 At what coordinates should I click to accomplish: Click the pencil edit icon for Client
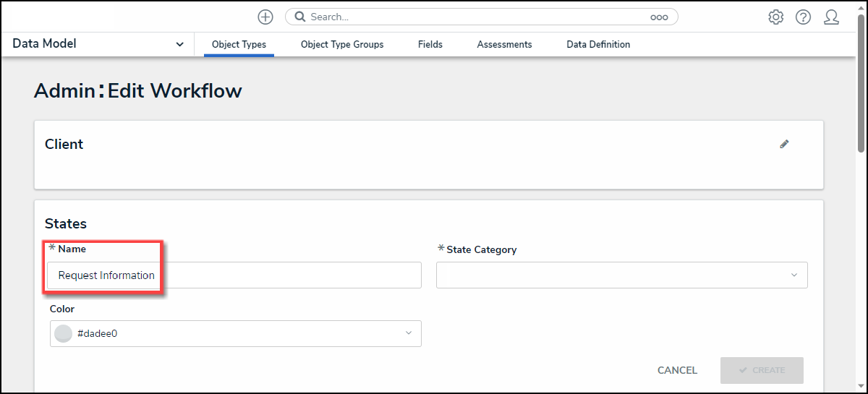(x=784, y=144)
